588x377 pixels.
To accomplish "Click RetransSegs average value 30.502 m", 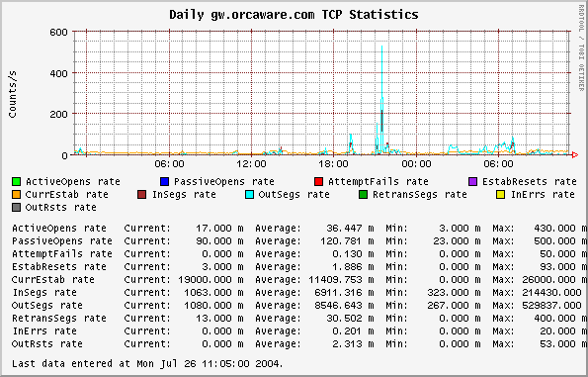I will [x=350, y=319].
